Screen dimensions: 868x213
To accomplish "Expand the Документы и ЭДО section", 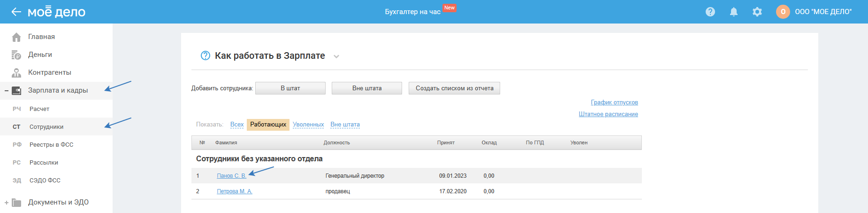I will pos(7,203).
